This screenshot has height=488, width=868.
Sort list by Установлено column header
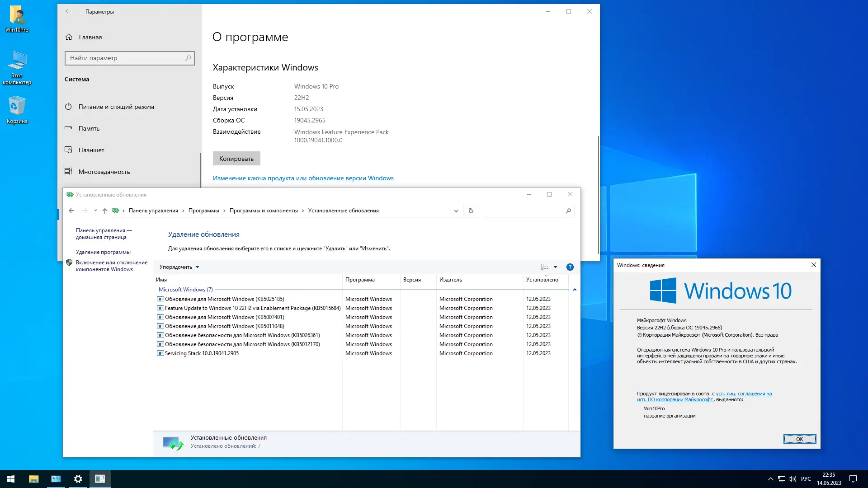[542, 280]
